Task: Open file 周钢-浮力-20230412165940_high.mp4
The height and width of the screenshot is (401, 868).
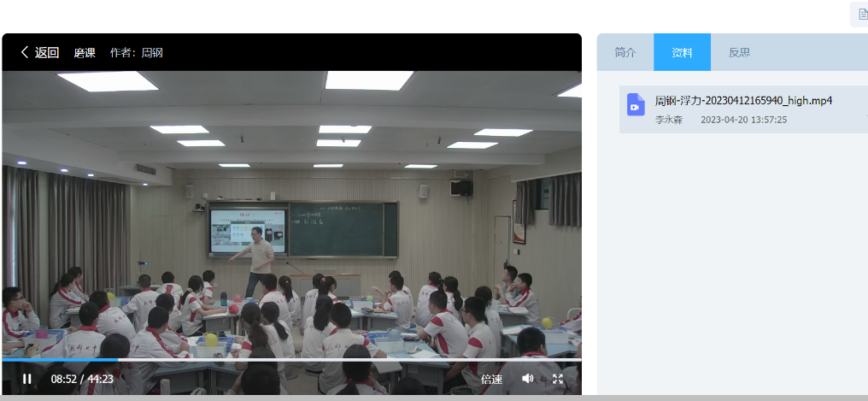Action: pyautogui.click(x=744, y=101)
